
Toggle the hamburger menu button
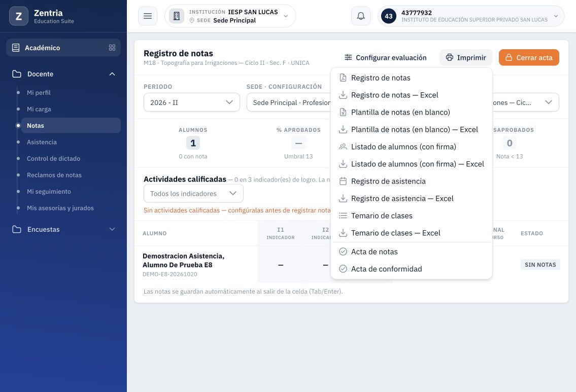click(148, 16)
